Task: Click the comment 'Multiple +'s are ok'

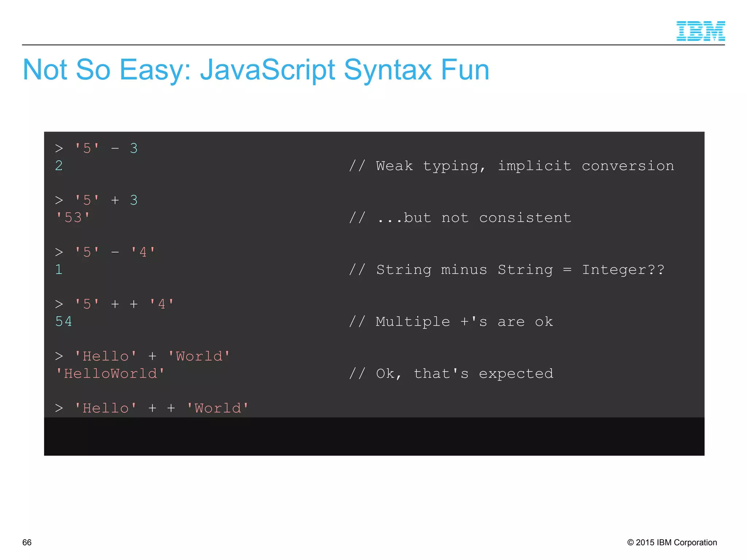Action: 451,322
